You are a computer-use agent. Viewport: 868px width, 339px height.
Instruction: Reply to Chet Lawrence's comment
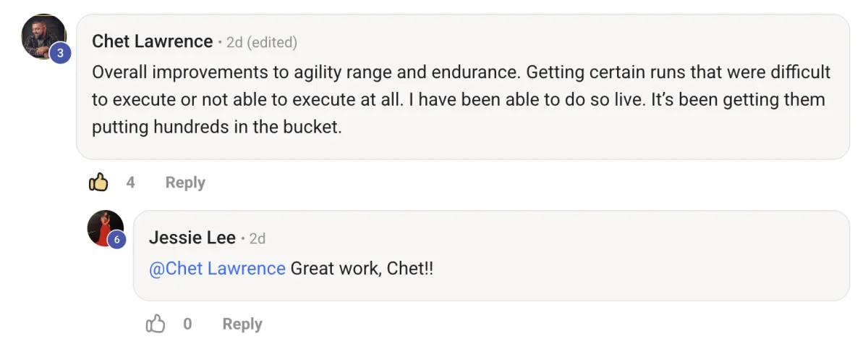point(185,183)
